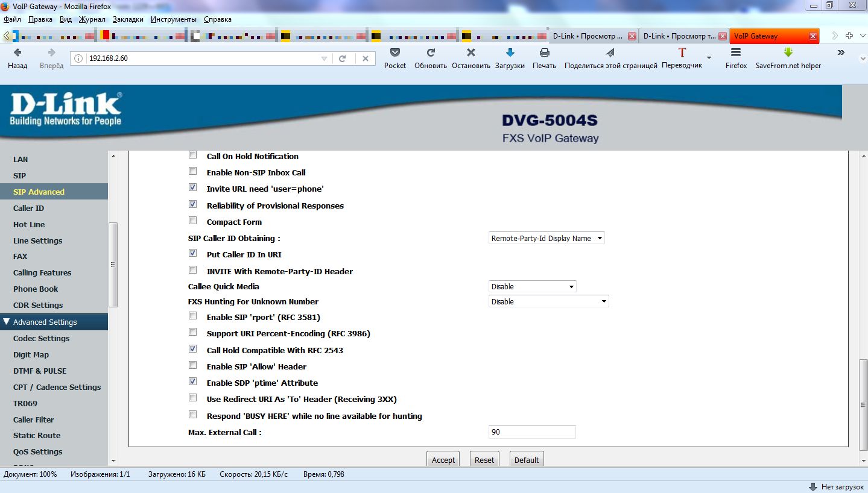Toggle Put Caller ID In URI checkbox

(193, 253)
